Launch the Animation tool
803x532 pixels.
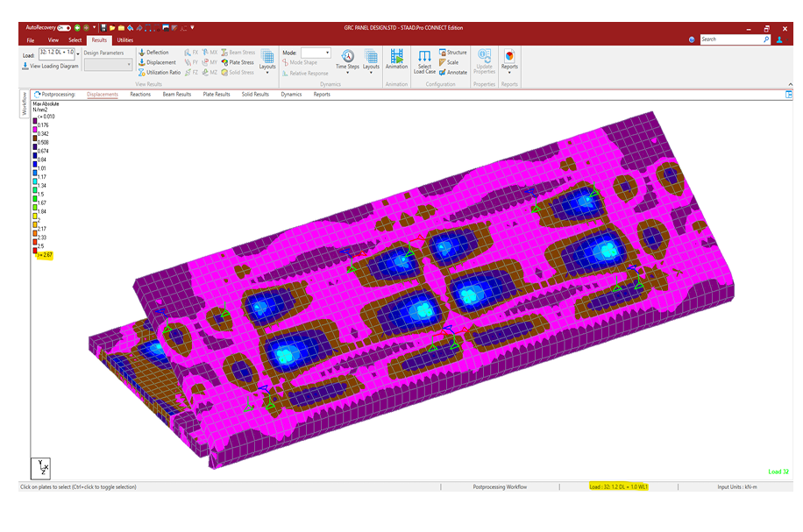[396, 60]
